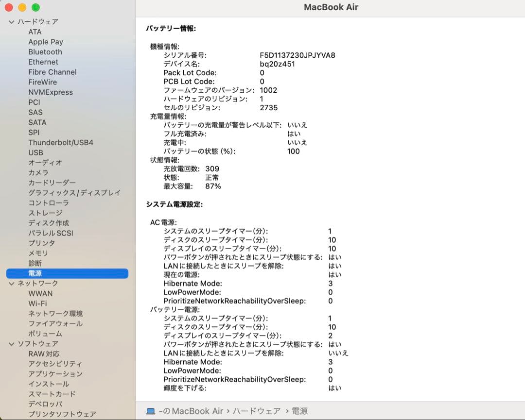
Task: Click the MacBook Air breadcrumb link
Action: pyautogui.click(x=192, y=411)
